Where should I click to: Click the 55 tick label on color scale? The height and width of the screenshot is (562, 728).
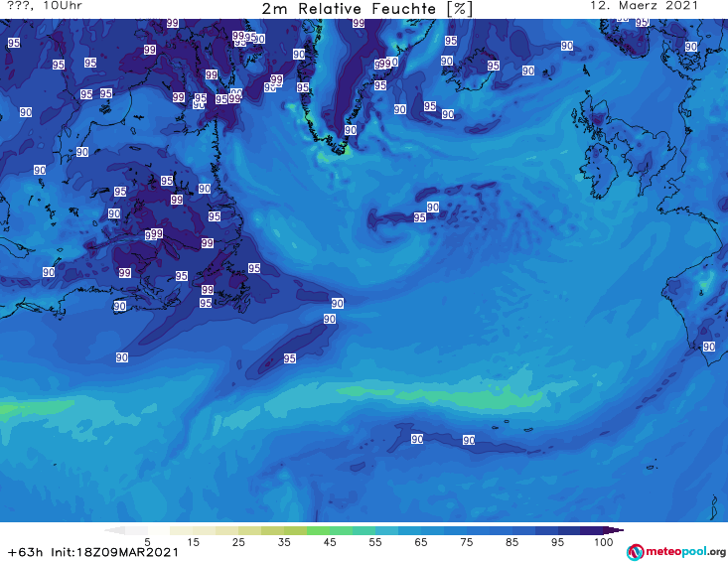[x=375, y=542]
